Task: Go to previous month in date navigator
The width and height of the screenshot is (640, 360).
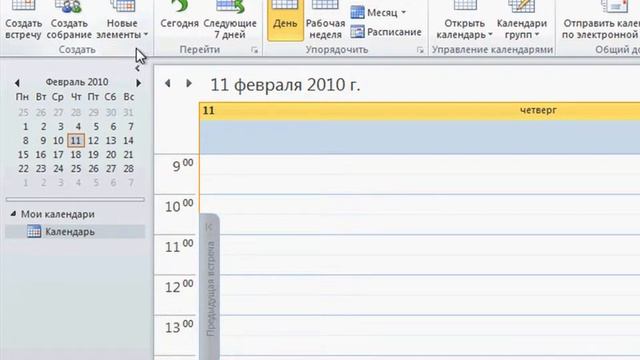Action: (17, 83)
